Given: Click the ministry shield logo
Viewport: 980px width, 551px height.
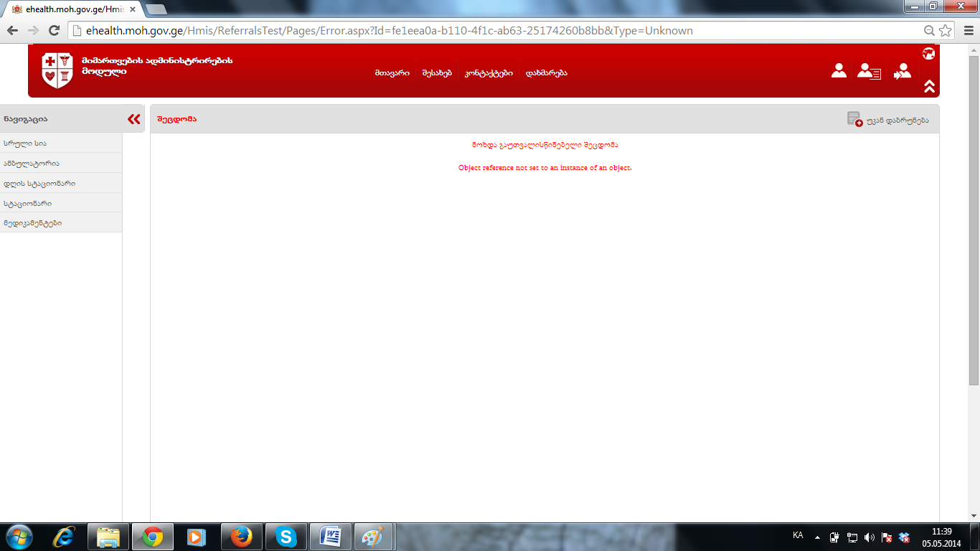Looking at the screenshot, I should tap(57, 70).
